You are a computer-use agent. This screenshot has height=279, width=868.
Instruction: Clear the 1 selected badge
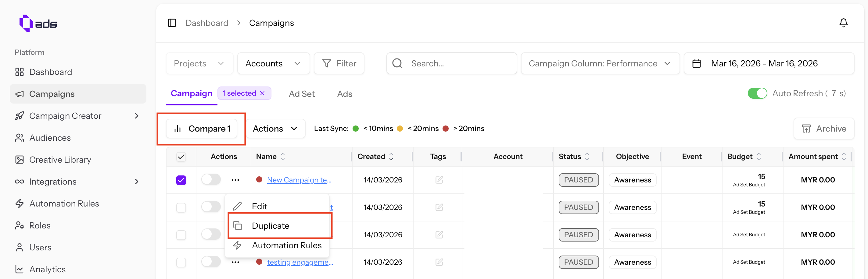pos(263,93)
